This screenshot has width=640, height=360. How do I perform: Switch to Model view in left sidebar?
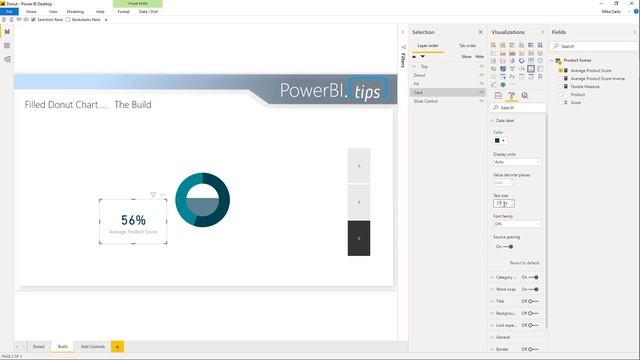(x=7, y=59)
